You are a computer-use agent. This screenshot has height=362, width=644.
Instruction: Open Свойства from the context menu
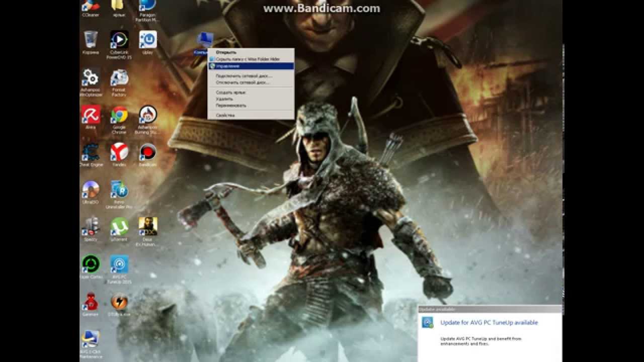251,115
